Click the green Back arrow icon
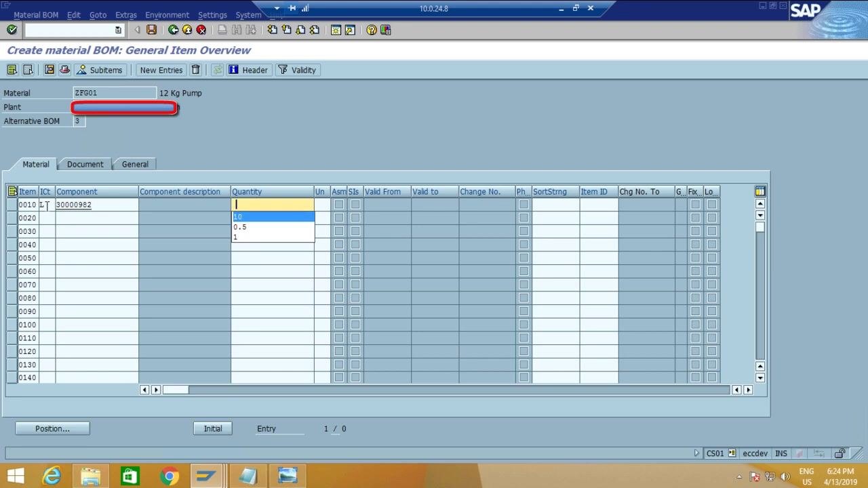The image size is (868, 488). 174,30
